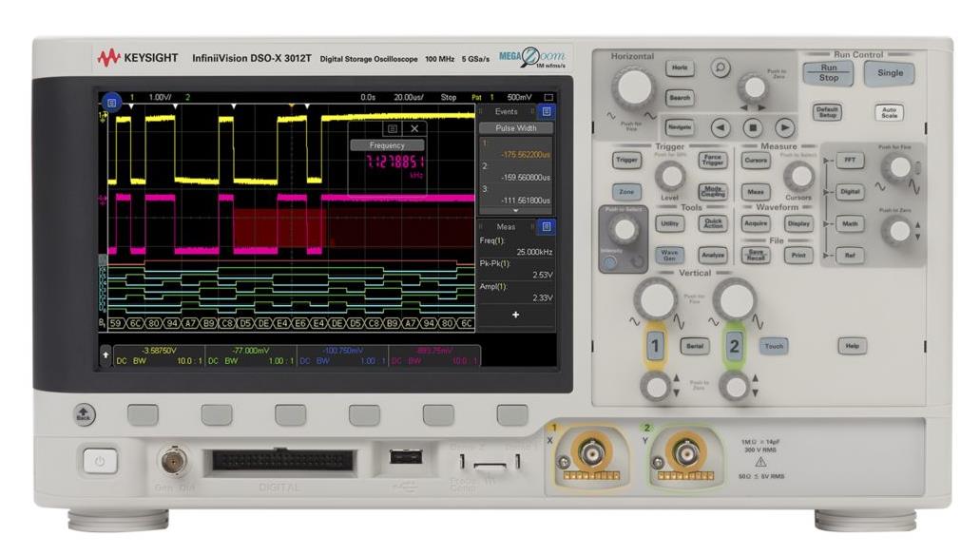The image size is (980, 555).
Task: Select the zoom magnifier in Horizontal section
Action: (x=721, y=68)
